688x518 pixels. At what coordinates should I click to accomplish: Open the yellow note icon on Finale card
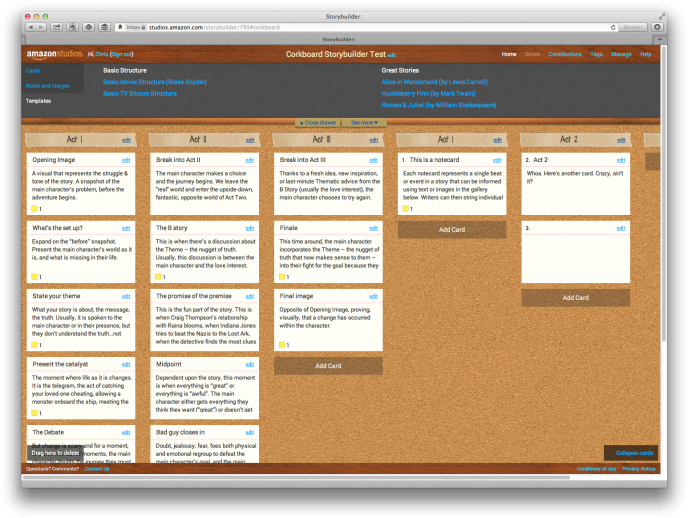[282, 277]
